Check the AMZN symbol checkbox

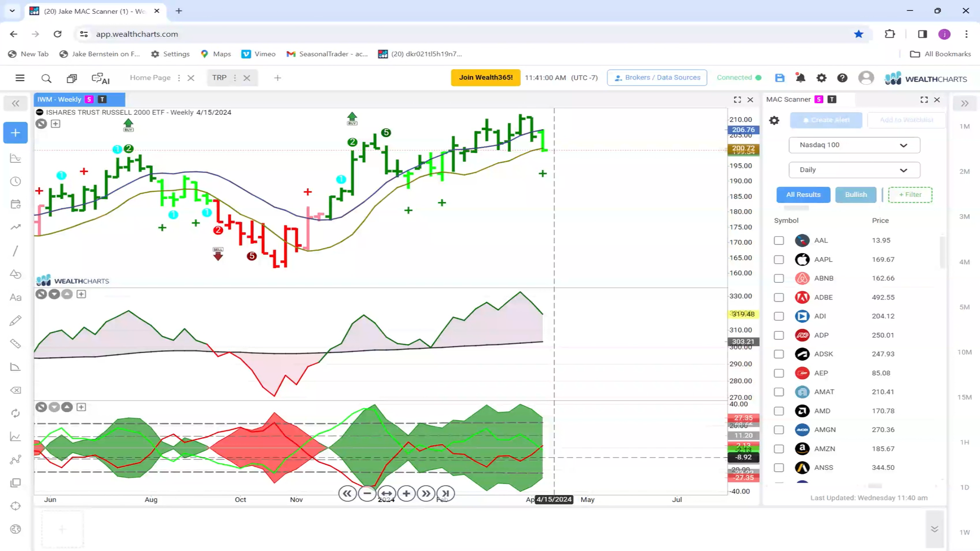pyautogui.click(x=779, y=449)
